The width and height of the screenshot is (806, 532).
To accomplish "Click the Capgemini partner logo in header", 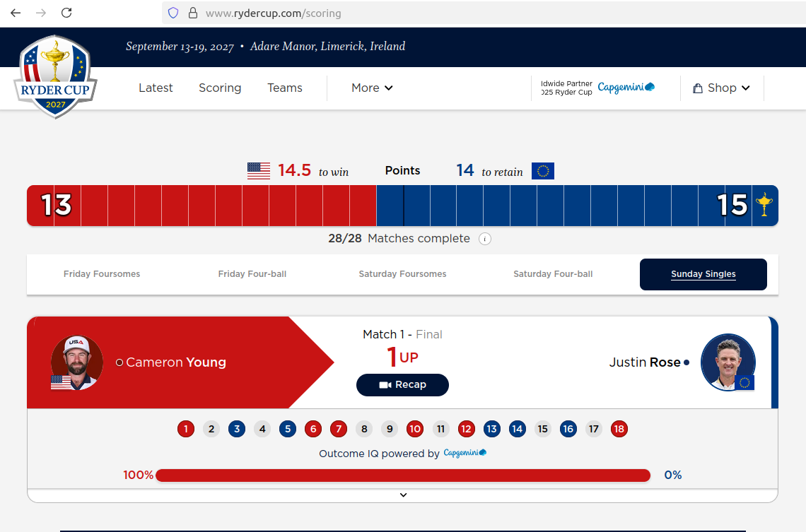I will click(626, 88).
